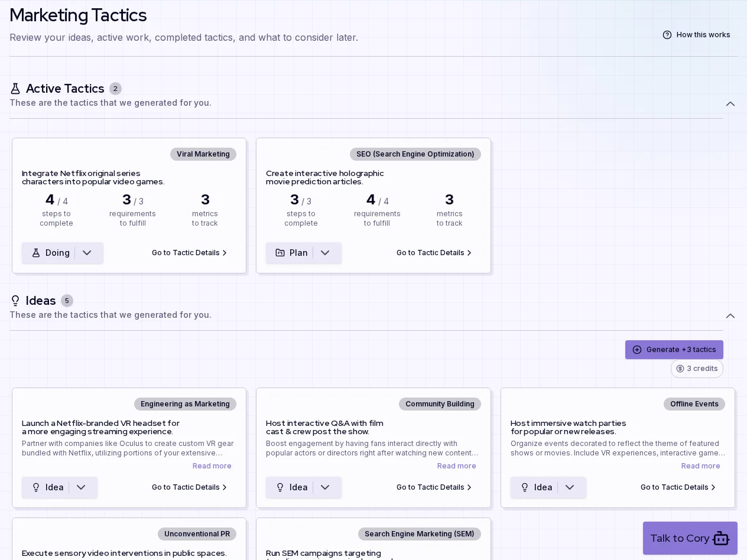Screen dimensions: 747x560
Task: Open the Talk to Cory chat button
Action: coord(690,538)
